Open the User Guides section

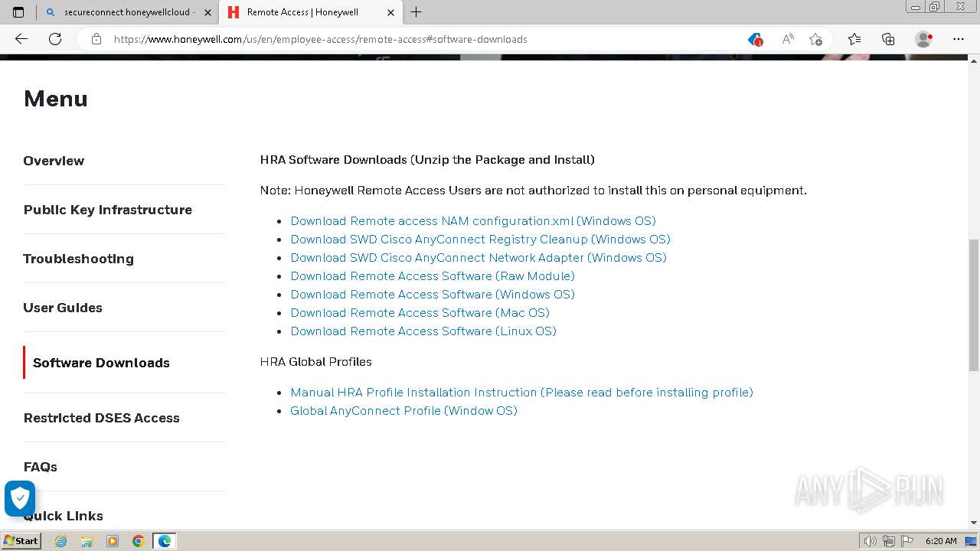[x=63, y=308]
